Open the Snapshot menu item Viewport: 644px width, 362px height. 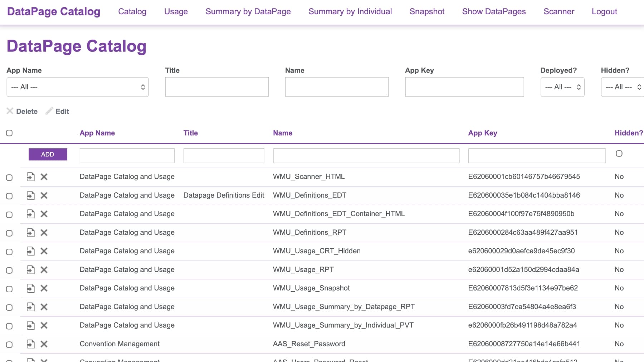pos(427,11)
